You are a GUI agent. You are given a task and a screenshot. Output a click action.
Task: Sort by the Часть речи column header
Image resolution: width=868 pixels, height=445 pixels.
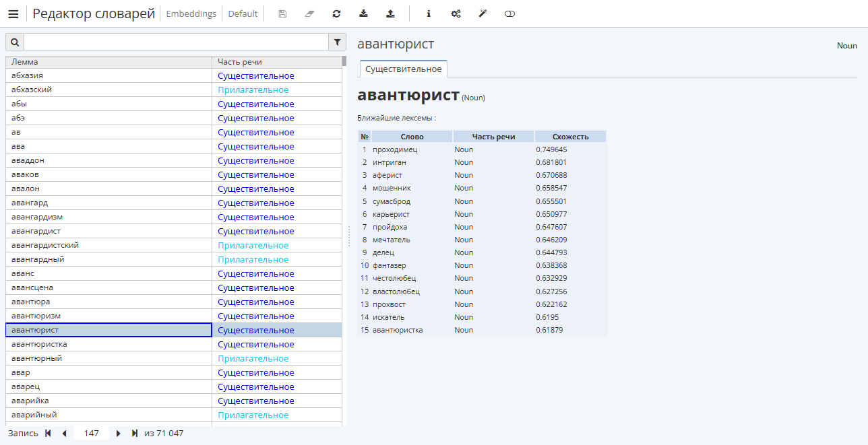pos(277,62)
